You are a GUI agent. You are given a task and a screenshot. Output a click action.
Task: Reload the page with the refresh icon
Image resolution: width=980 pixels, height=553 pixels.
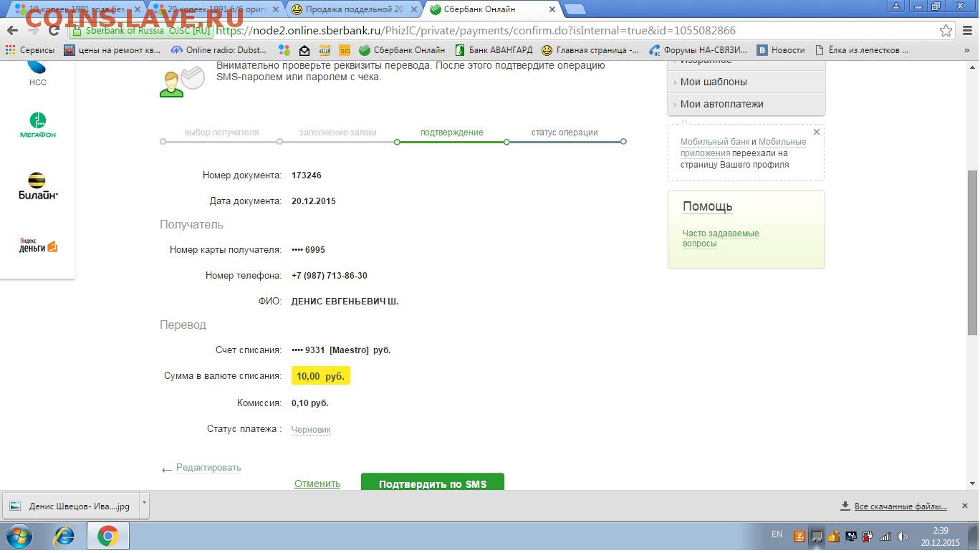(x=54, y=31)
